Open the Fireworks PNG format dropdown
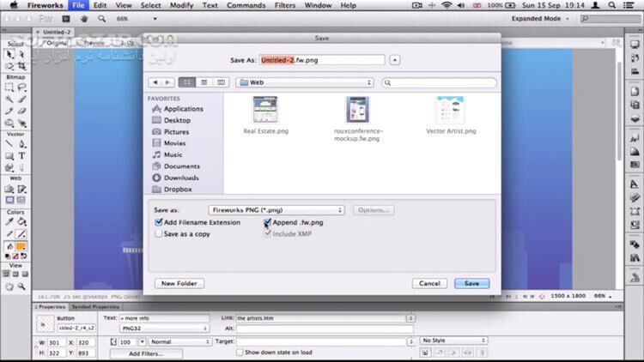Screen dimensions: 644x362 (x=276, y=209)
